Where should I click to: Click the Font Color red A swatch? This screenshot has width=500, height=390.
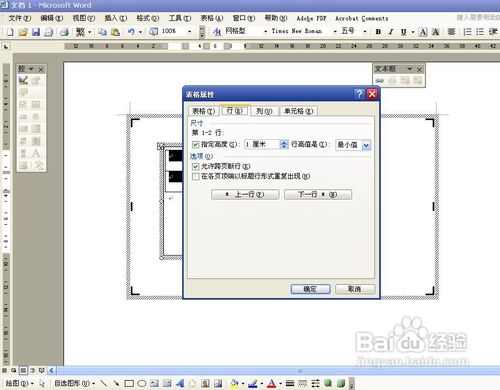click(x=272, y=383)
